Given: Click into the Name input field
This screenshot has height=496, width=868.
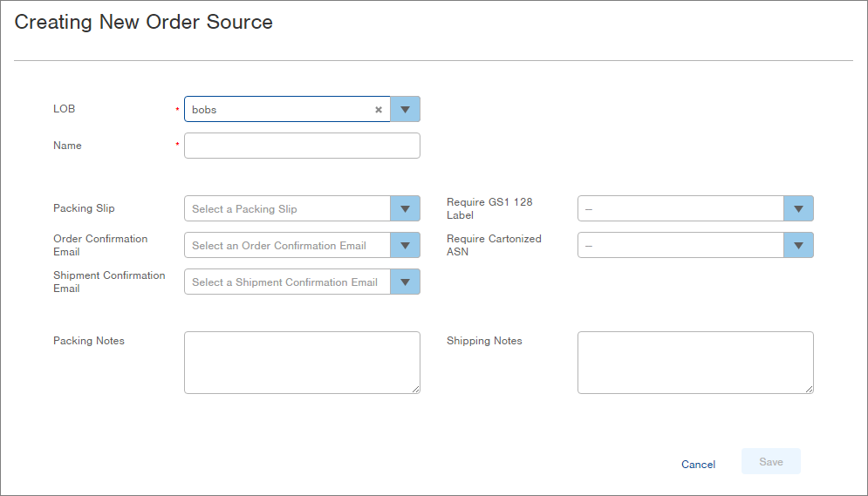Looking at the screenshot, I should coord(302,146).
